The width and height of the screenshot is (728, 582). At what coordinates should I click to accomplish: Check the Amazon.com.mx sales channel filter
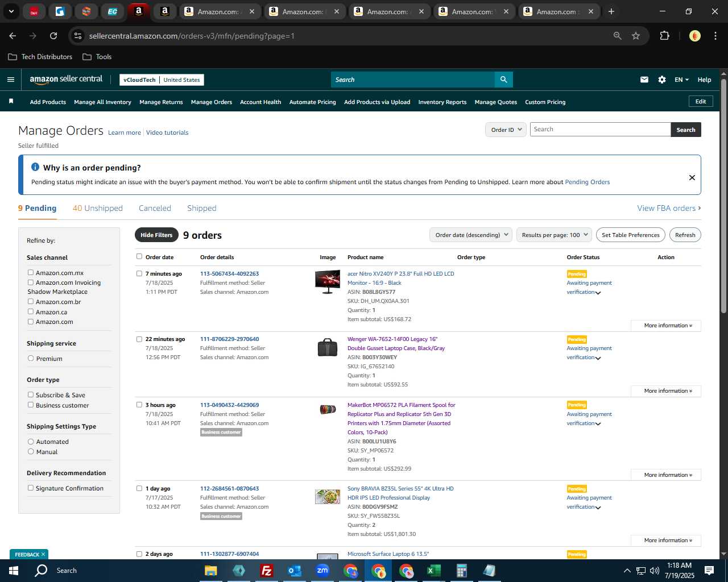(x=31, y=272)
